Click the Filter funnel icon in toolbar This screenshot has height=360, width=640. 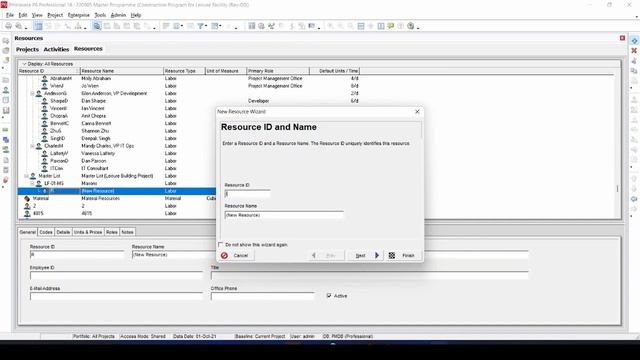click(200, 26)
